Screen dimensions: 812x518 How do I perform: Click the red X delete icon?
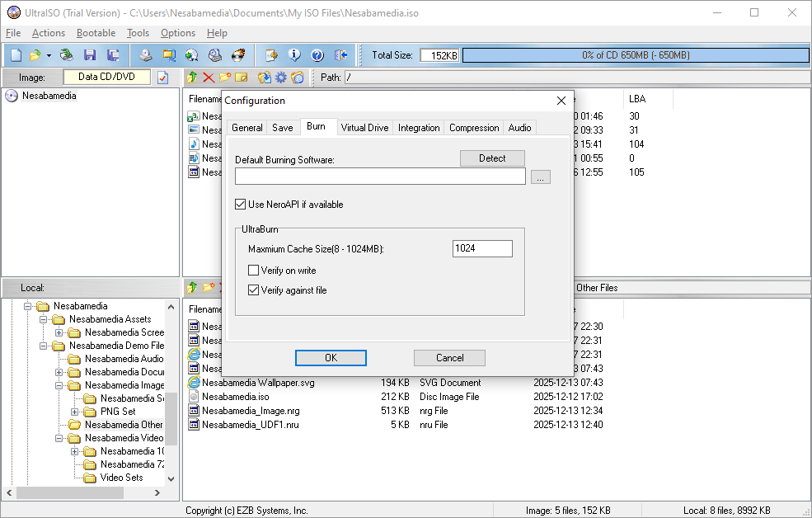tap(208, 78)
